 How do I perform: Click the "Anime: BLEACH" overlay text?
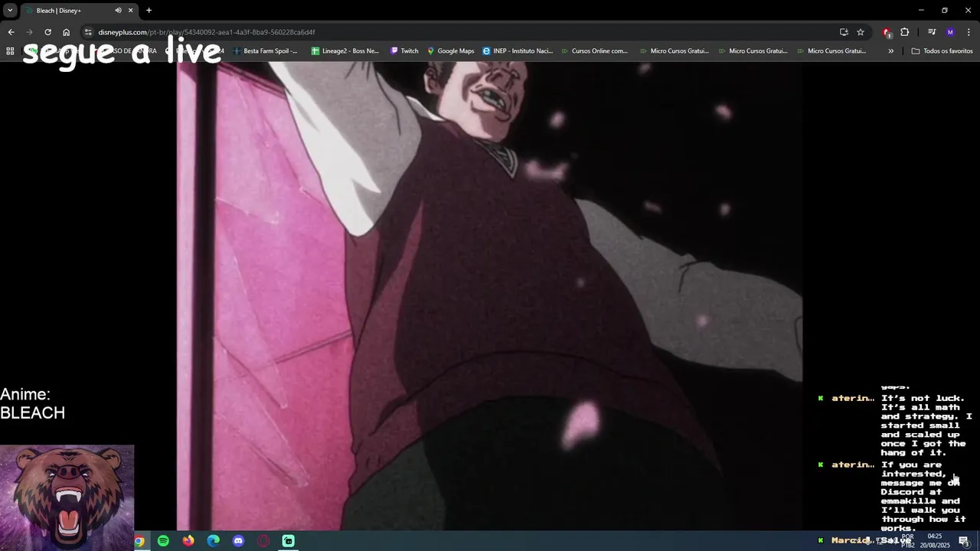tap(33, 403)
